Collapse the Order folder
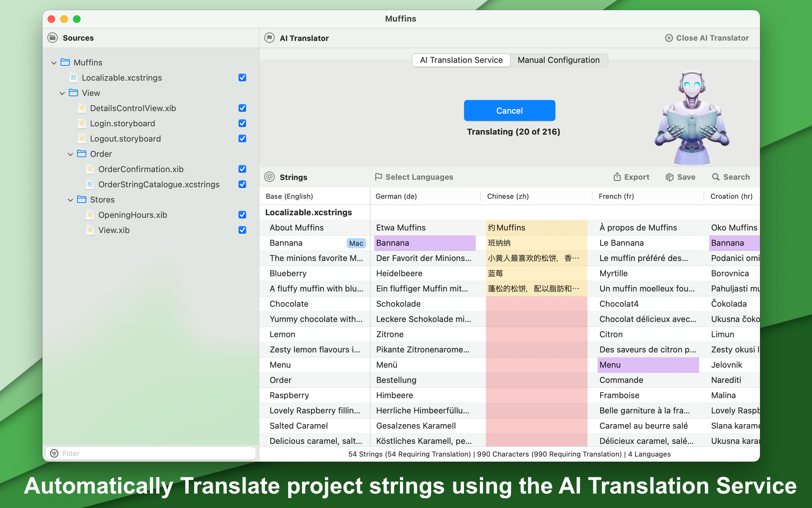The image size is (812, 508). click(70, 154)
